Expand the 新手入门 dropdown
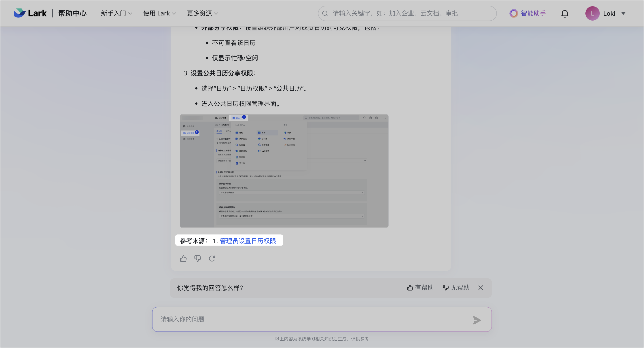 (x=117, y=13)
